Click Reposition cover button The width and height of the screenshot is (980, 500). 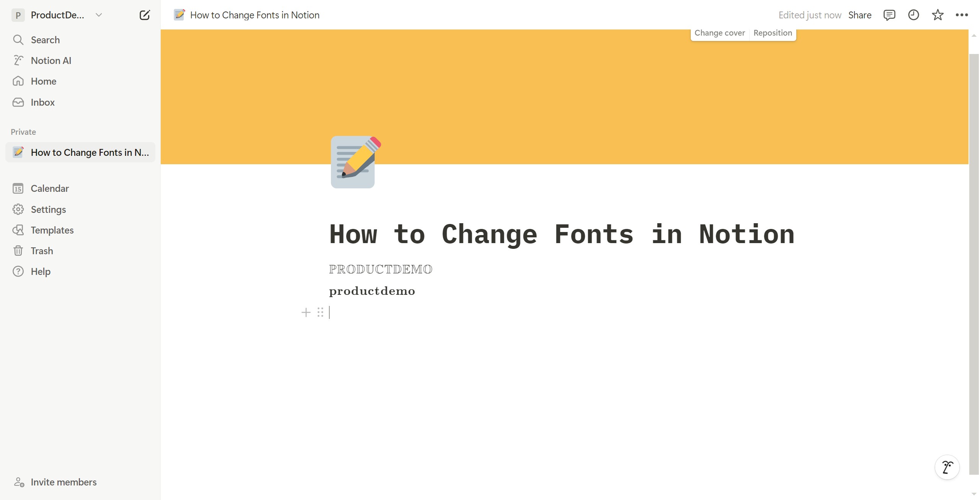tap(773, 33)
